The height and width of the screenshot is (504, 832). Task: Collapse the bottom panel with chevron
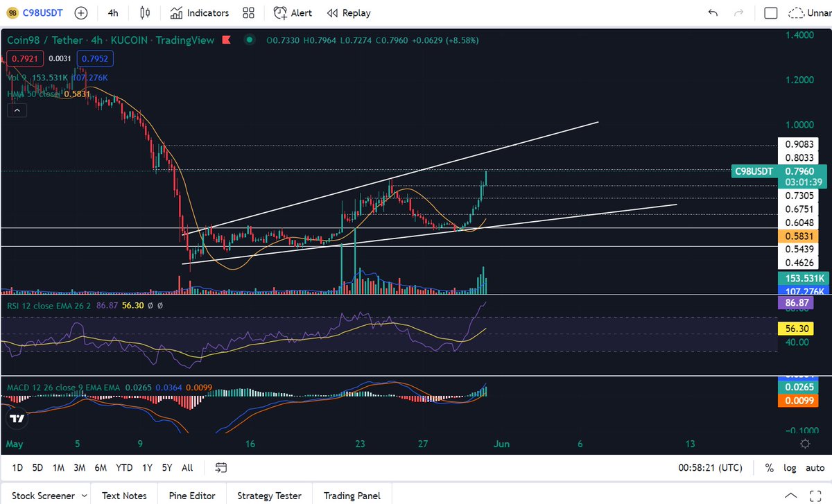point(791,496)
